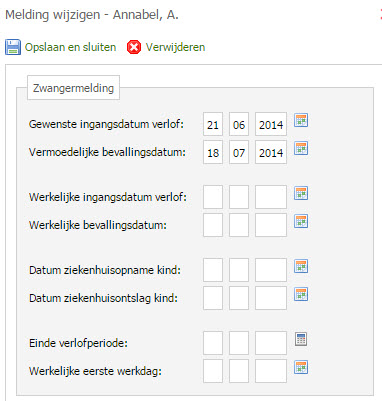Open calendar for Datum ziekenhuisontslag kind
Screen dimensions: 382x401
[301, 294]
